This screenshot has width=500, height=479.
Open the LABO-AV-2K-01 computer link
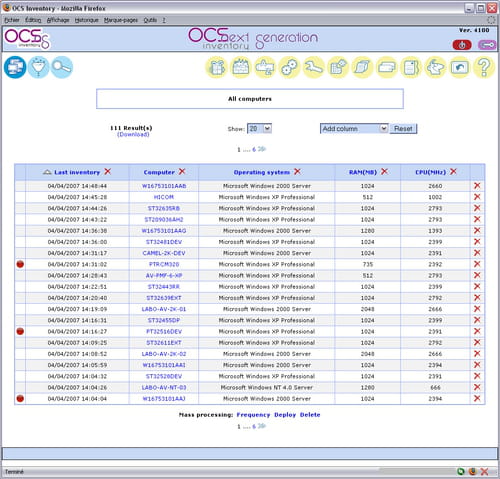pyautogui.click(x=164, y=309)
